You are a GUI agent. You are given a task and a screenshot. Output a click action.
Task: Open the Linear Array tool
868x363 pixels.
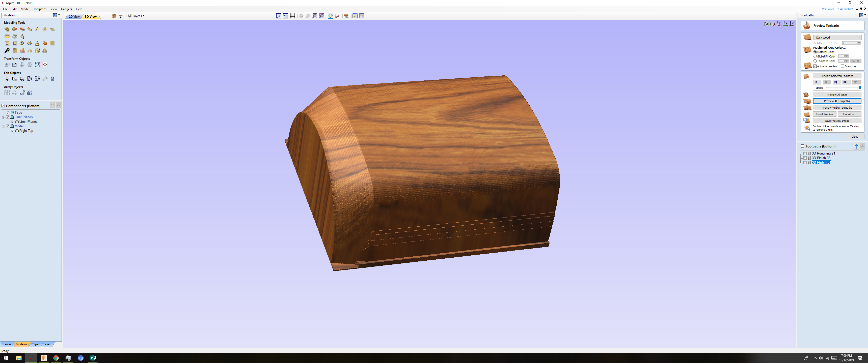(7, 93)
